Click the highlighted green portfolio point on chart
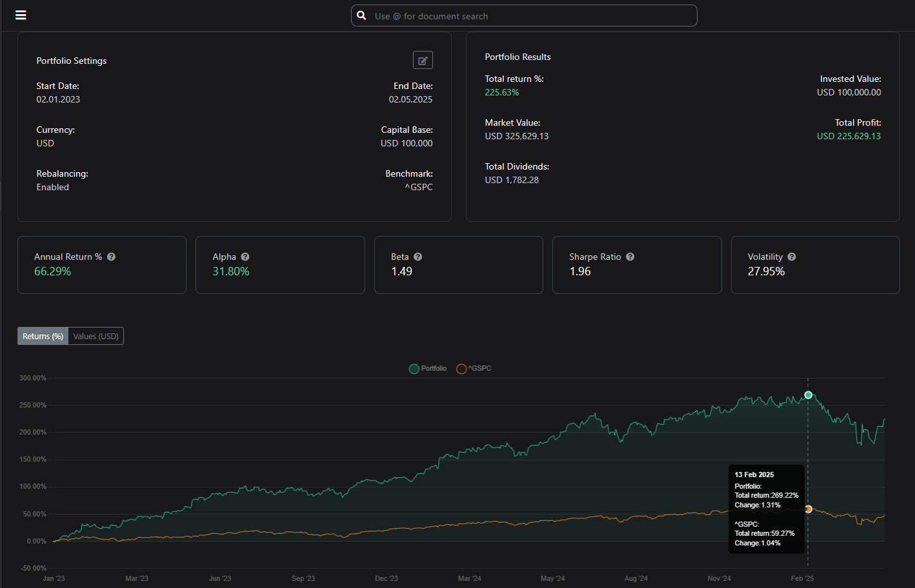The width and height of the screenshot is (915, 588). tap(808, 395)
